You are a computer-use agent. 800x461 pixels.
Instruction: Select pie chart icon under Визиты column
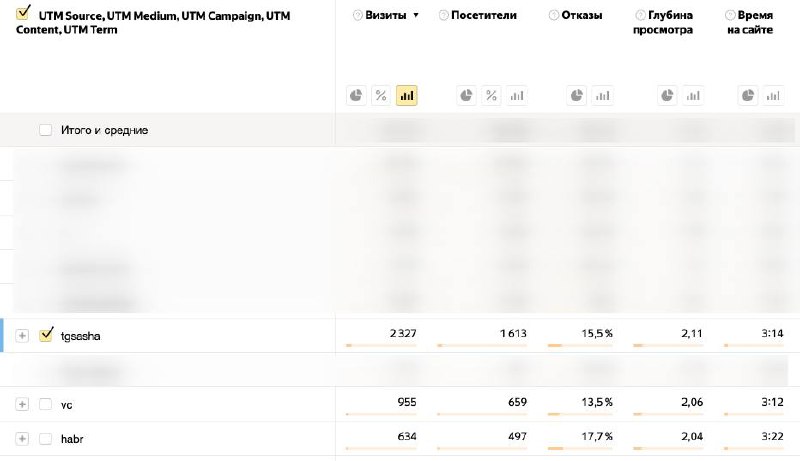pyautogui.click(x=356, y=96)
